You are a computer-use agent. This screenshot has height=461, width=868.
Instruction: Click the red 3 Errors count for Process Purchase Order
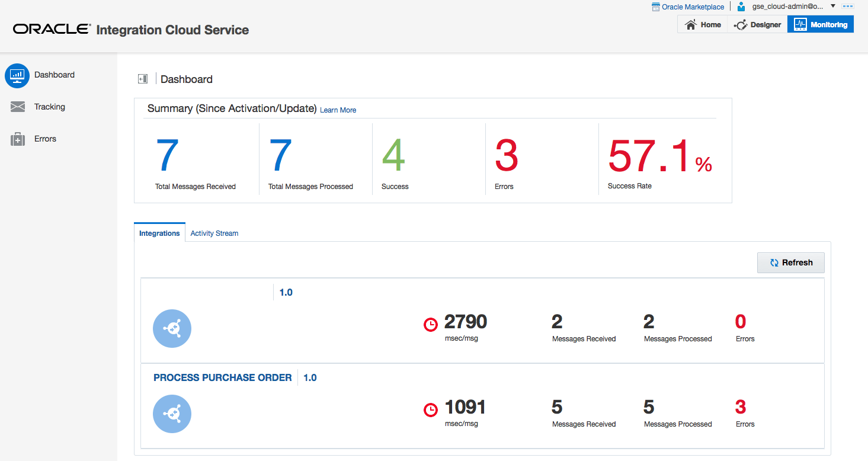pos(741,407)
